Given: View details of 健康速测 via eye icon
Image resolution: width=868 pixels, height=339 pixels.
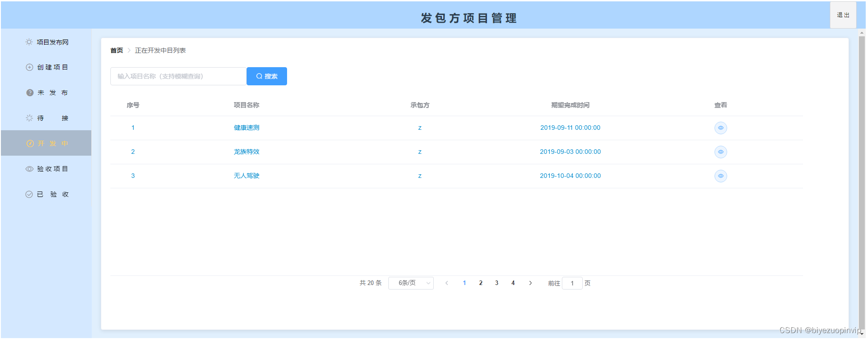Looking at the screenshot, I should tap(720, 128).
